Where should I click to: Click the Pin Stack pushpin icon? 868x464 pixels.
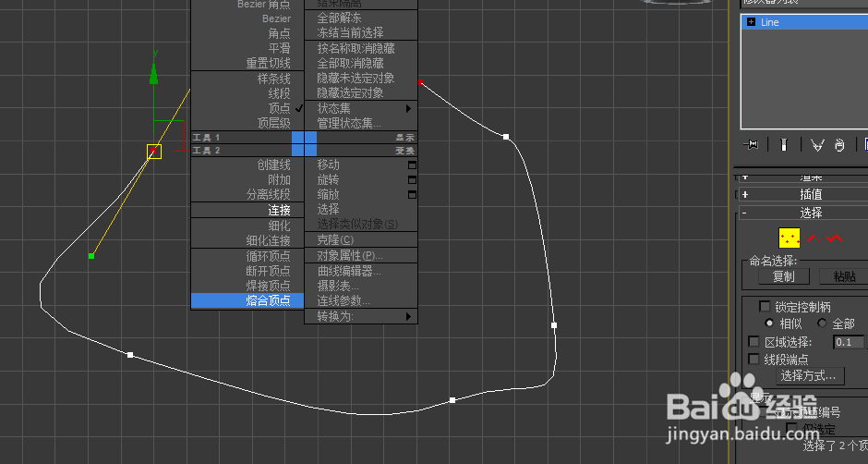[x=751, y=145]
